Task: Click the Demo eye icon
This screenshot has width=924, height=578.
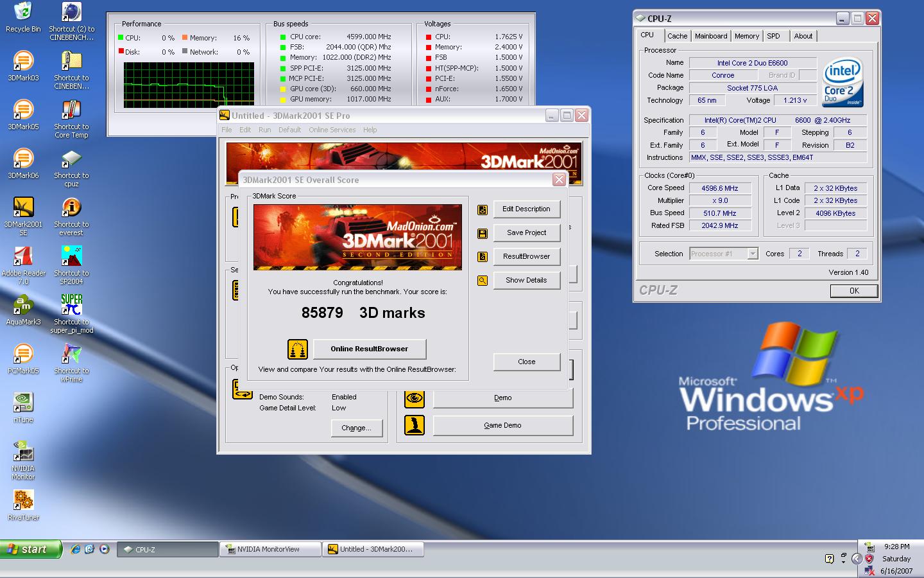Action: coord(415,398)
